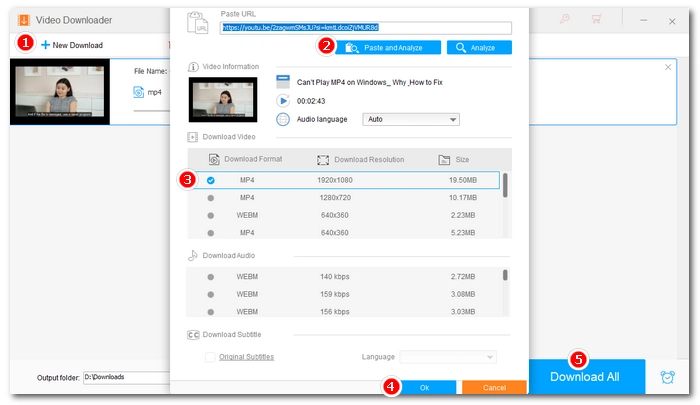Click the Analyze button

click(479, 47)
